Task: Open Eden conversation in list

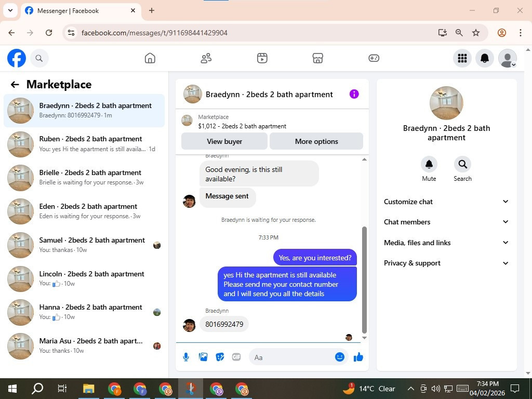Action: [84, 211]
